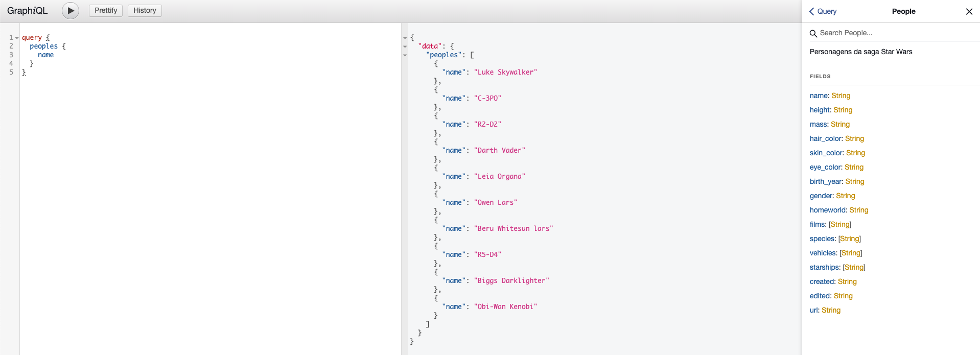Select "Obi-Wan Kenobi" value in results
This screenshot has width=980, height=355.
(505, 307)
